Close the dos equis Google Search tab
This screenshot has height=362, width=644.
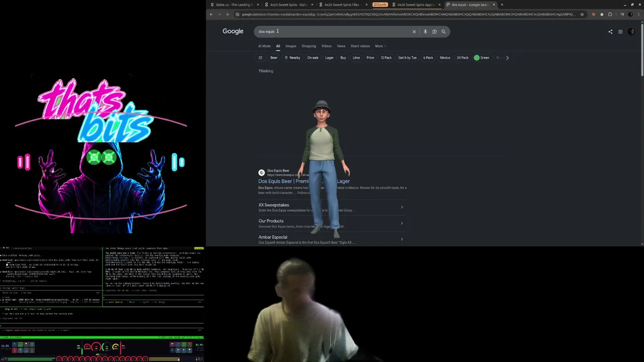[494, 5]
